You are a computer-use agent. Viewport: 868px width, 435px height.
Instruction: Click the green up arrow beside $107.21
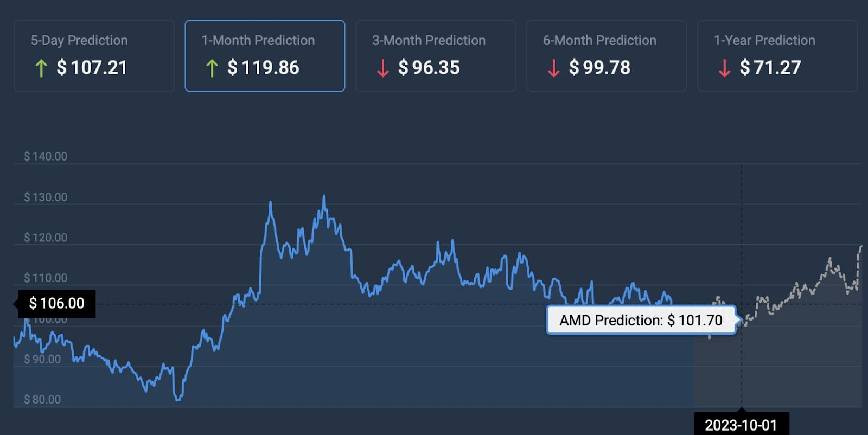(x=41, y=68)
